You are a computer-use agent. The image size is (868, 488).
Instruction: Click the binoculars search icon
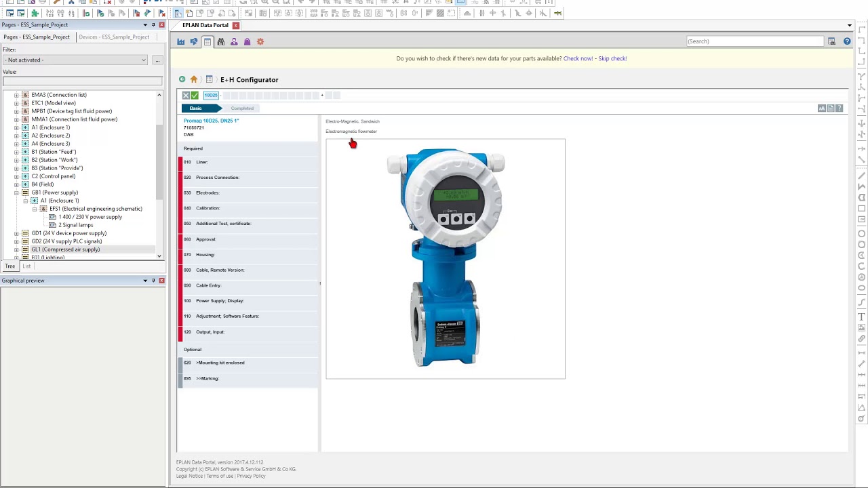click(221, 42)
